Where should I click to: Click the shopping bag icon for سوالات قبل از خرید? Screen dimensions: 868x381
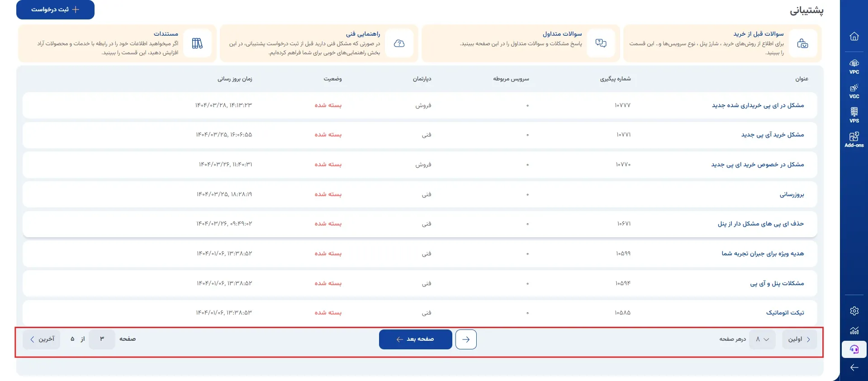(802, 43)
